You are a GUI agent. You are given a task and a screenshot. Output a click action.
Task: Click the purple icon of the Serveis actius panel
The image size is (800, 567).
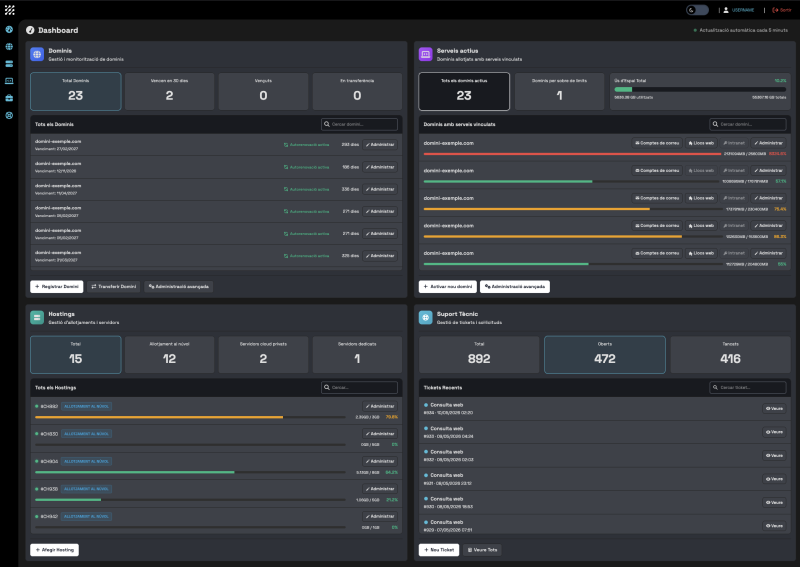[426, 54]
